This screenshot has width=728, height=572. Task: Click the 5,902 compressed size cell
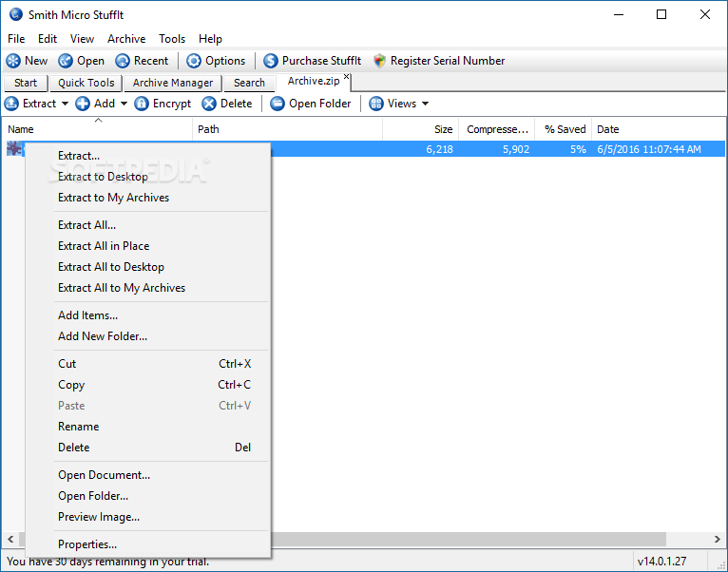pyautogui.click(x=516, y=149)
